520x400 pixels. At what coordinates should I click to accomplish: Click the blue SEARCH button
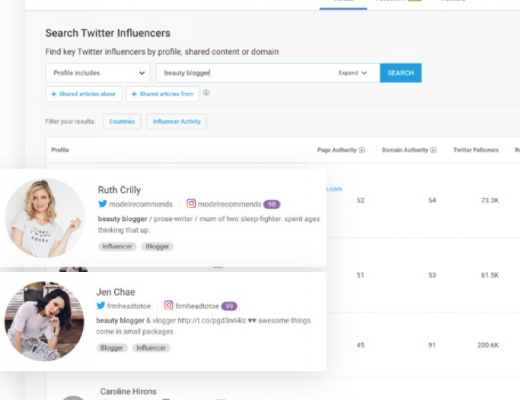[401, 73]
